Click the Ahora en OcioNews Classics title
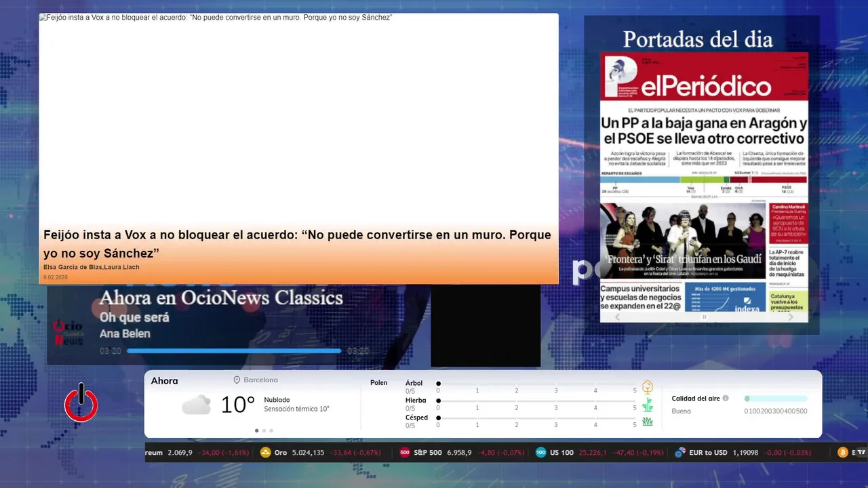The width and height of the screenshot is (868, 488). [221, 298]
